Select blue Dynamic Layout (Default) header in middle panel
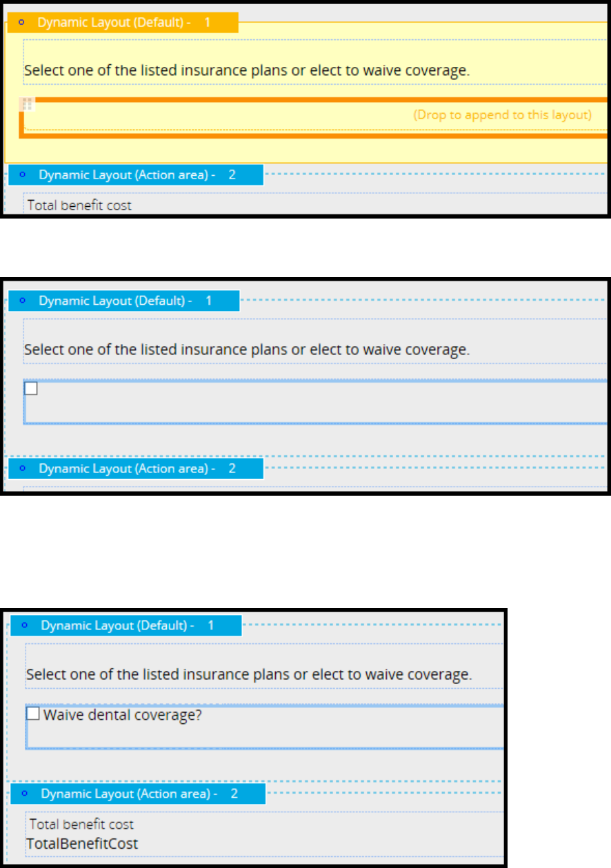The height and width of the screenshot is (868, 611). 126,301
